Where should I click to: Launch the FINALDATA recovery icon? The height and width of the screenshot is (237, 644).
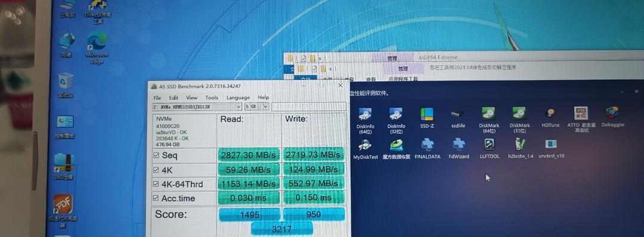[427, 149]
